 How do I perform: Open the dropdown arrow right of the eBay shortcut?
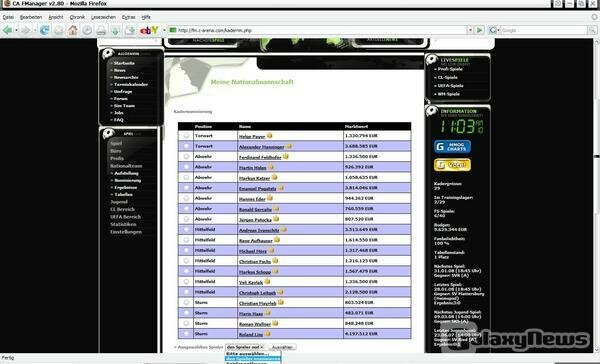pyautogui.click(x=164, y=30)
